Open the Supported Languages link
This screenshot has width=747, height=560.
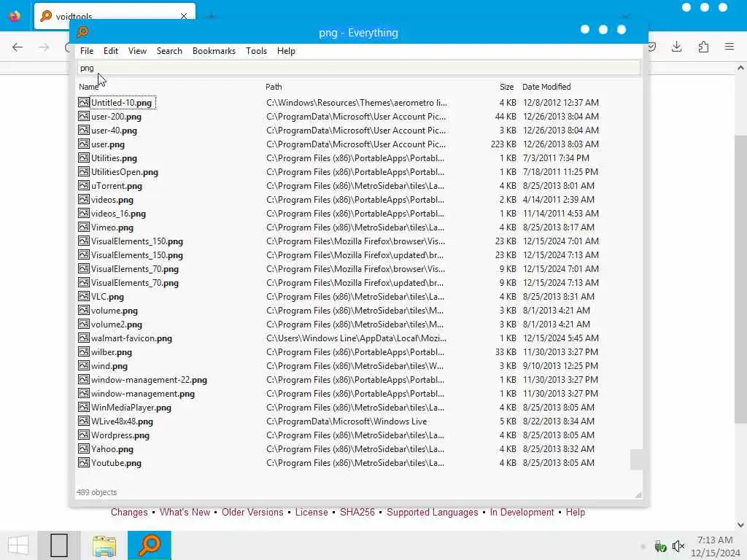click(x=432, y=513)
